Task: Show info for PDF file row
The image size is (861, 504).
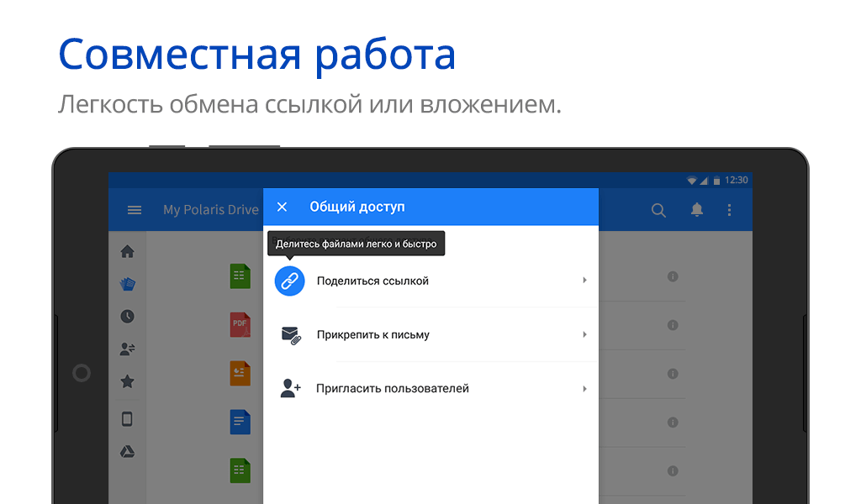Action: [x=673, y=325]
